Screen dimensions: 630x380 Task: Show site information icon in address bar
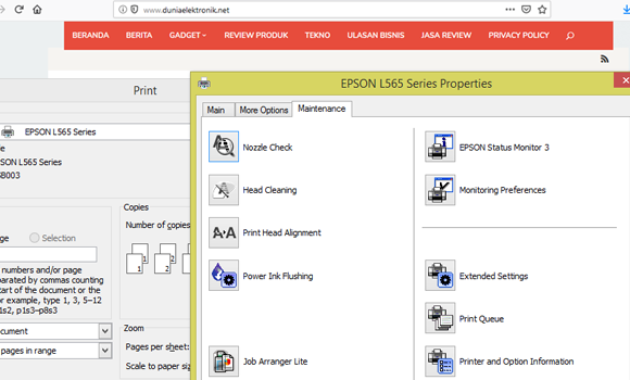click(x=123, y=10)
